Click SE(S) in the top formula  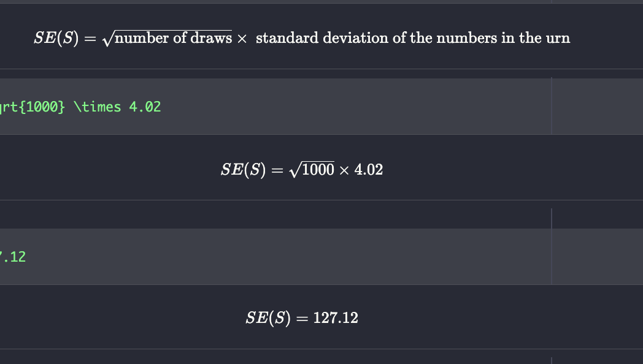[x=56, y=39]
